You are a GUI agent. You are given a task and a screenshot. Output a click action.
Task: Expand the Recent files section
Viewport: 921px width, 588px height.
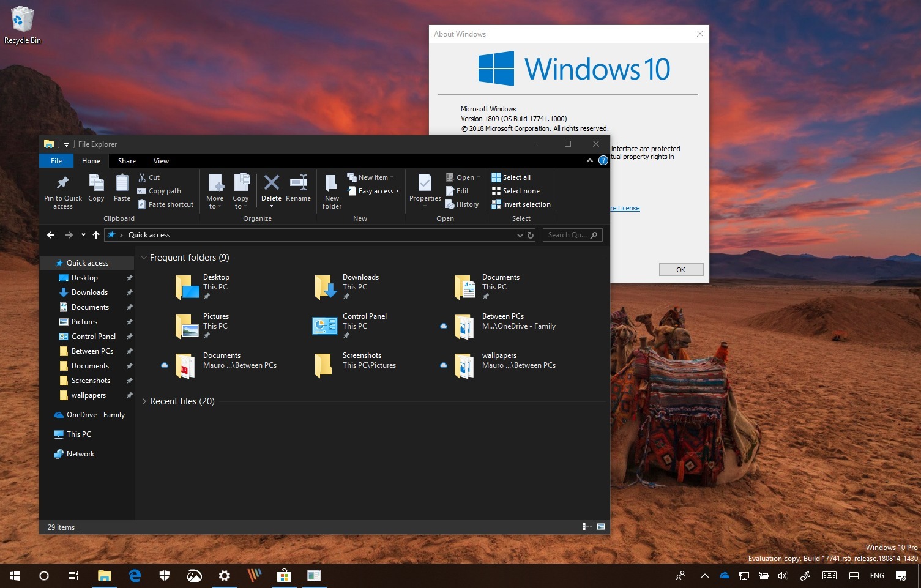coord(144,401)
